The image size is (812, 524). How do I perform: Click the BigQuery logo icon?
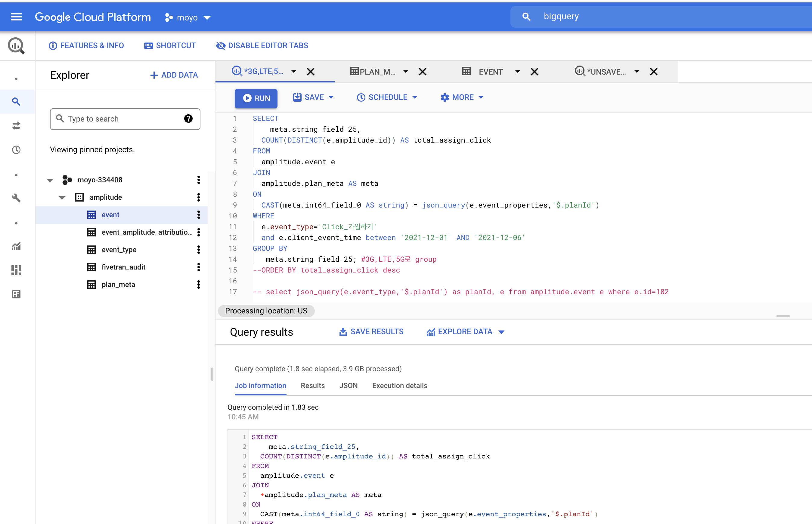pyautogui.click(x=16, y=46)
